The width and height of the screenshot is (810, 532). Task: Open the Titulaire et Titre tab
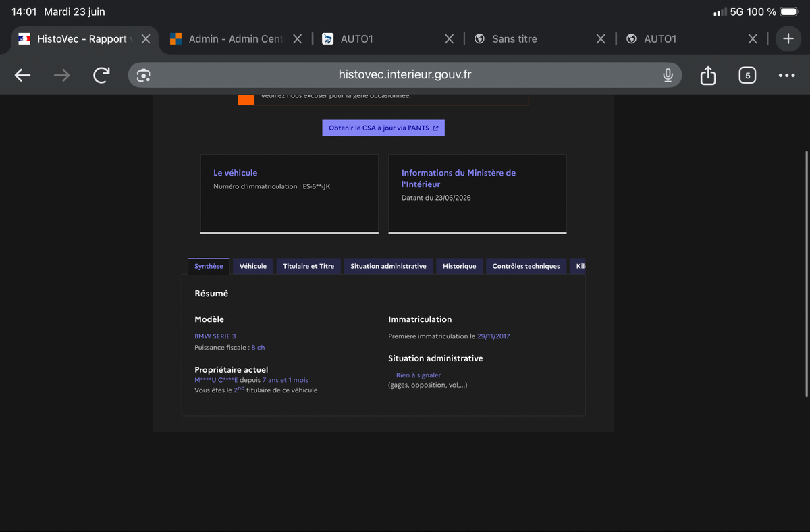point(308,266)
